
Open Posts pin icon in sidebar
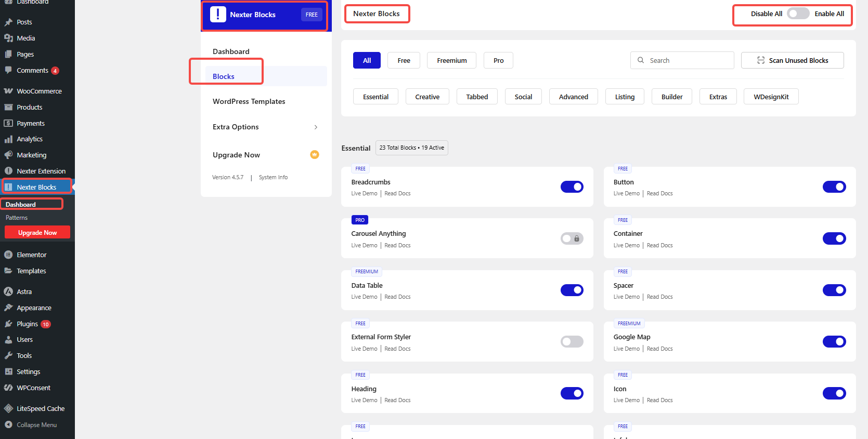[x=8, y=22]
